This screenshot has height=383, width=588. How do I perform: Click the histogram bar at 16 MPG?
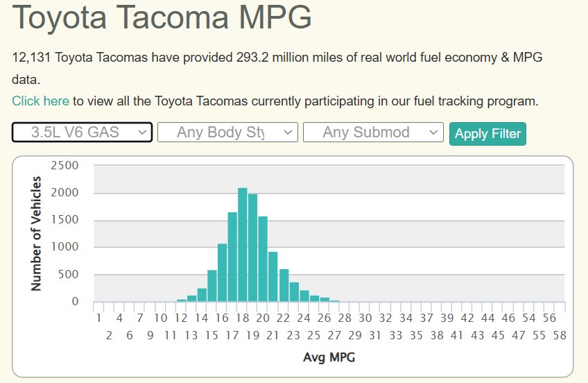click(223, 273)
